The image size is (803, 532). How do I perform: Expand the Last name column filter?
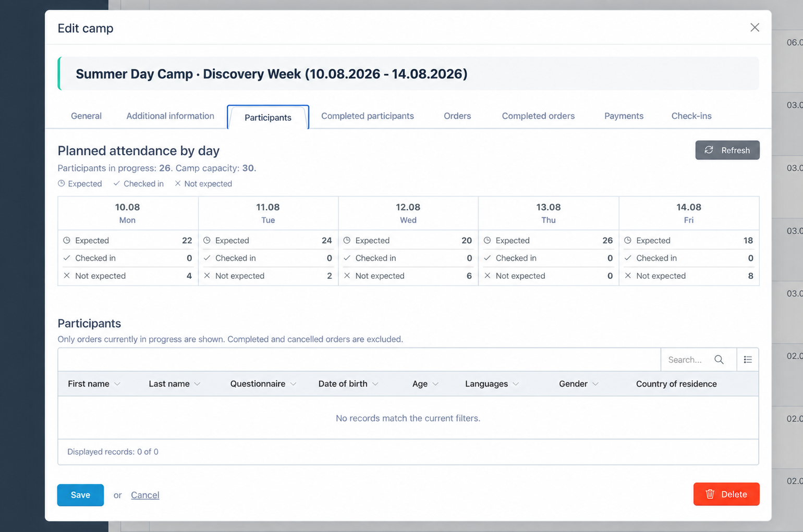point(197,384)
